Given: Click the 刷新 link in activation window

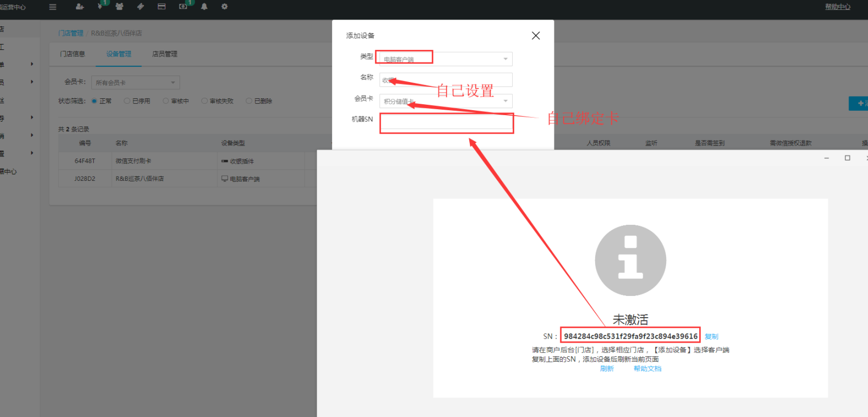Looking at the screenshot, I should click(607, 369).
